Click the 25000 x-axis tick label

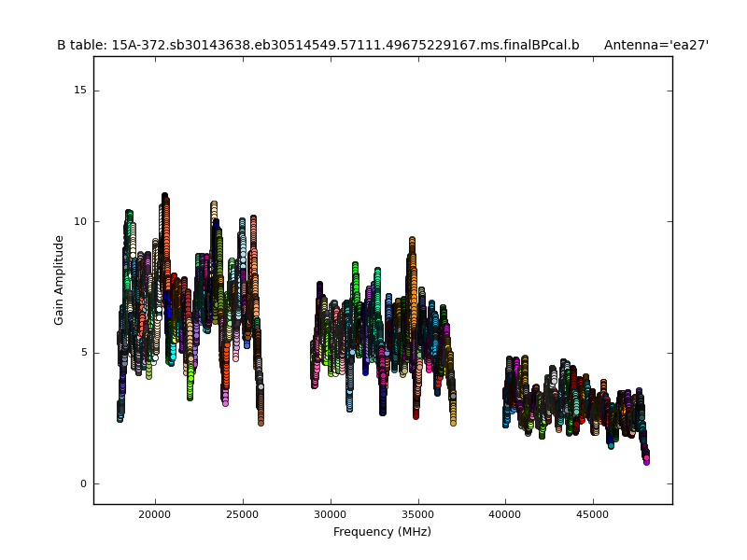click(x=242, y=514)
